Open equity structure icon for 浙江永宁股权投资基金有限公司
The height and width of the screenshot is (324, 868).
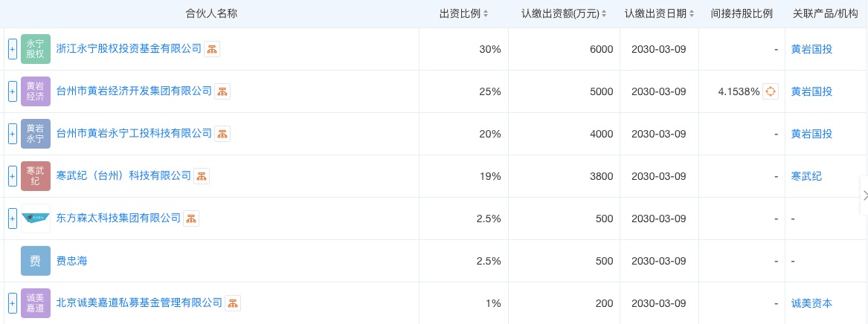tap(212, 49)
